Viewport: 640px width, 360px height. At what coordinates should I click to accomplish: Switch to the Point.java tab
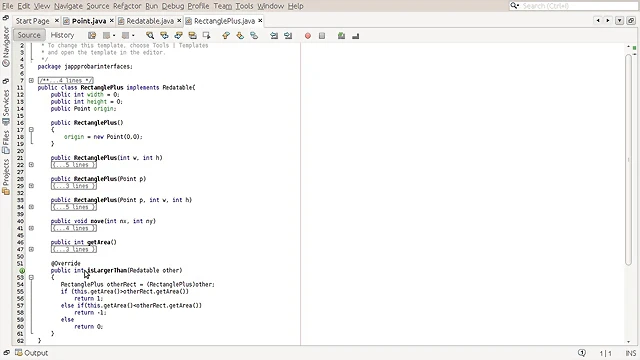(x=89, y=21)
